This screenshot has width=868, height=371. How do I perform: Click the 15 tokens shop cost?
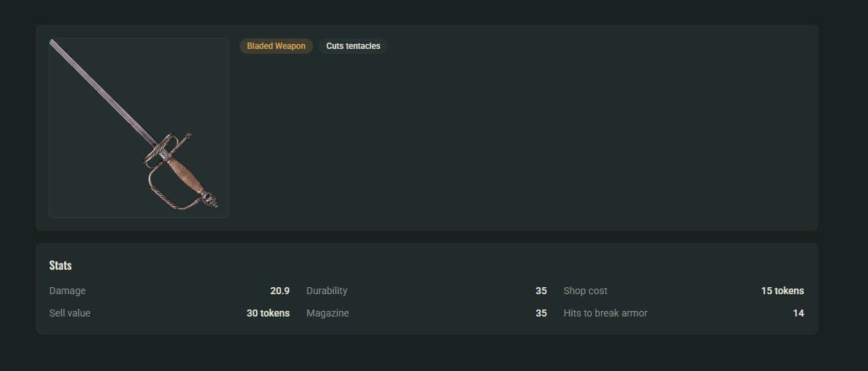click(x=782, y=291)
